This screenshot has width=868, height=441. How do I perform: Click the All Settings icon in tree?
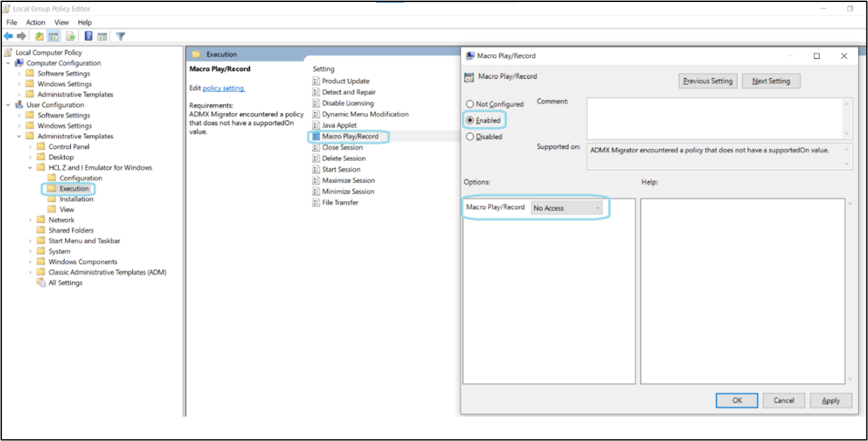pyautogui.click(x=41, y=283)
